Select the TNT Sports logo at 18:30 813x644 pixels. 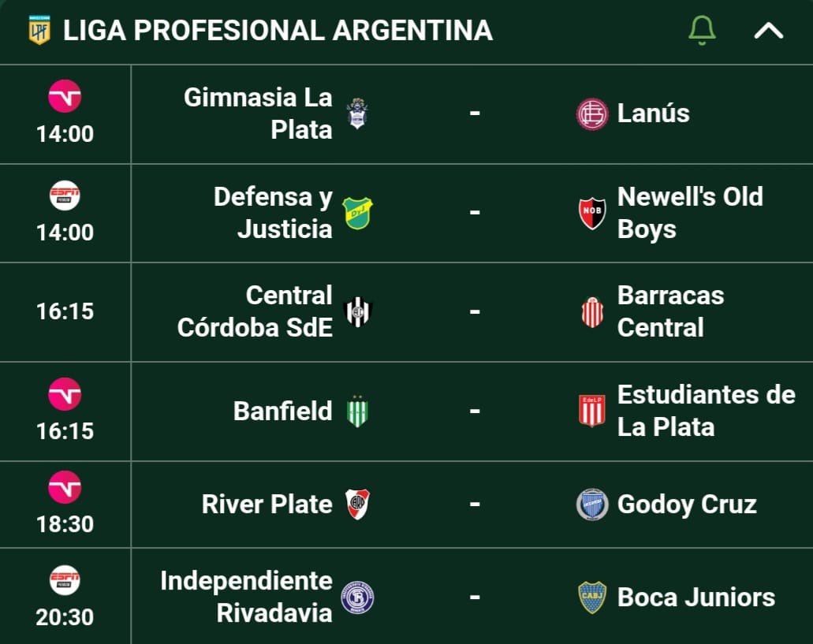[65, 487]
